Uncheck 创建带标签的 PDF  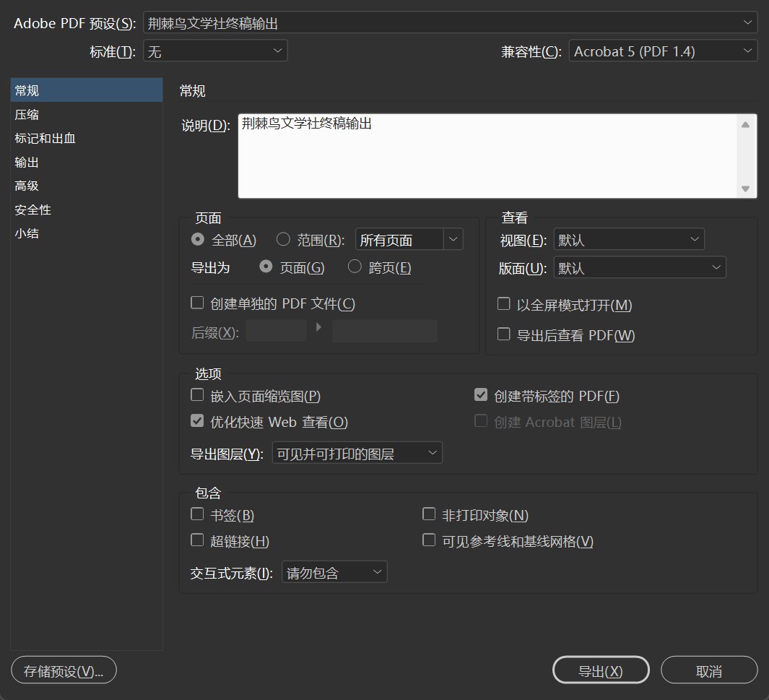(481, 395)
